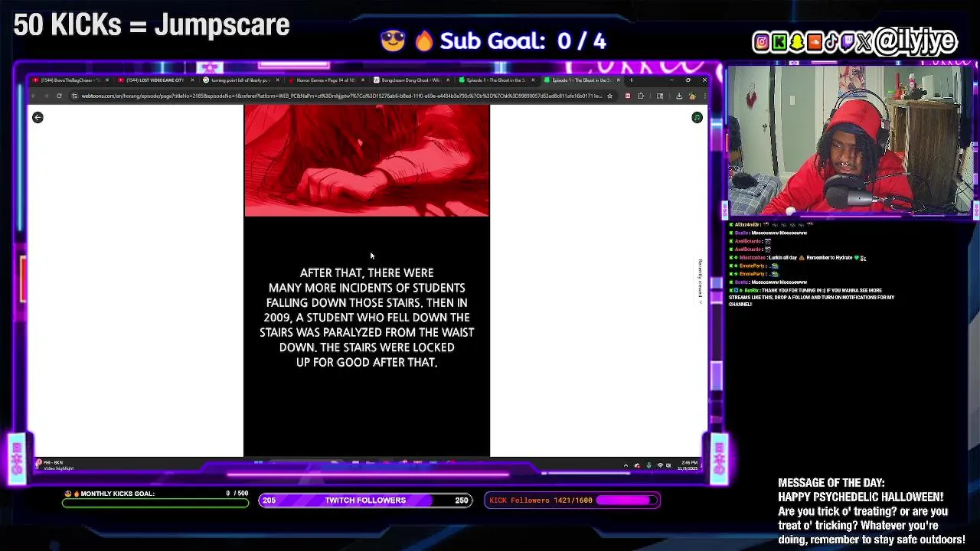Open the Chrome profile avatar

(692, 96)
